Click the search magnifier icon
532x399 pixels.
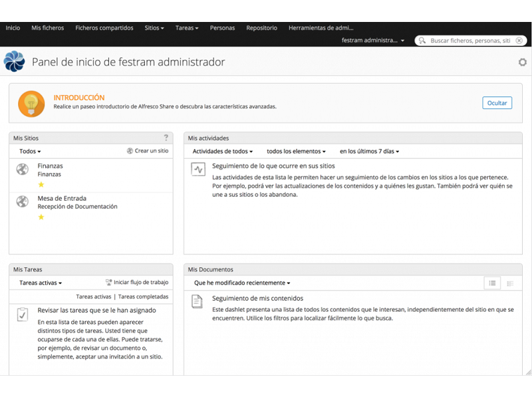(x=422, y=41)
